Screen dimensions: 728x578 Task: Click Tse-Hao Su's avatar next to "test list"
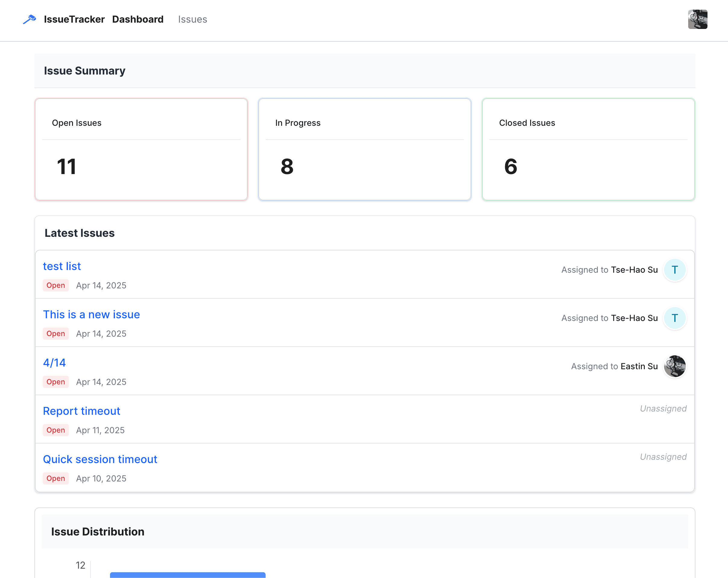[675, 270]
